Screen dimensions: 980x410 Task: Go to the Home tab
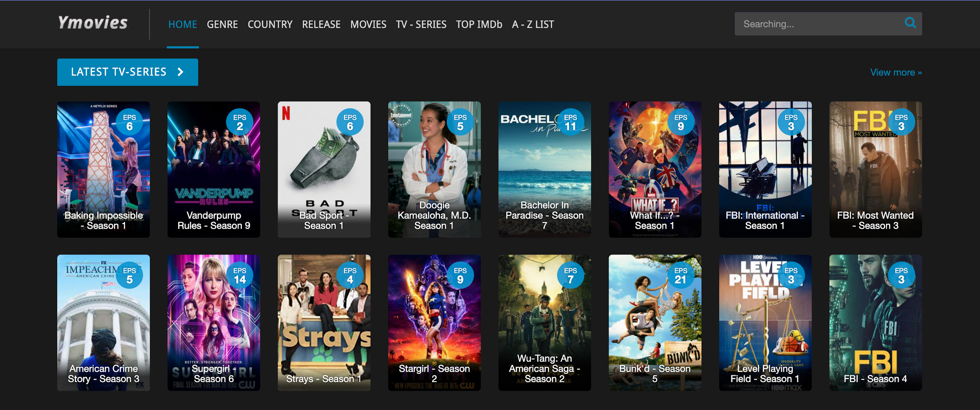pos(183,24)
